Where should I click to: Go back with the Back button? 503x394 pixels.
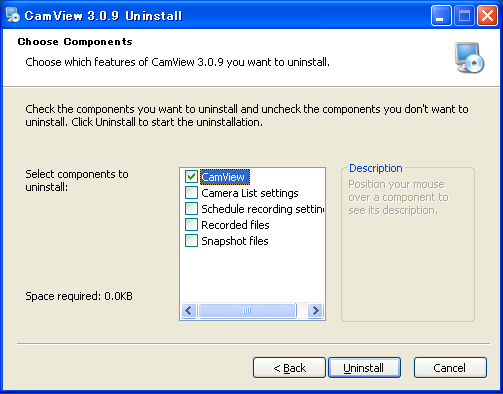[289, 368]
